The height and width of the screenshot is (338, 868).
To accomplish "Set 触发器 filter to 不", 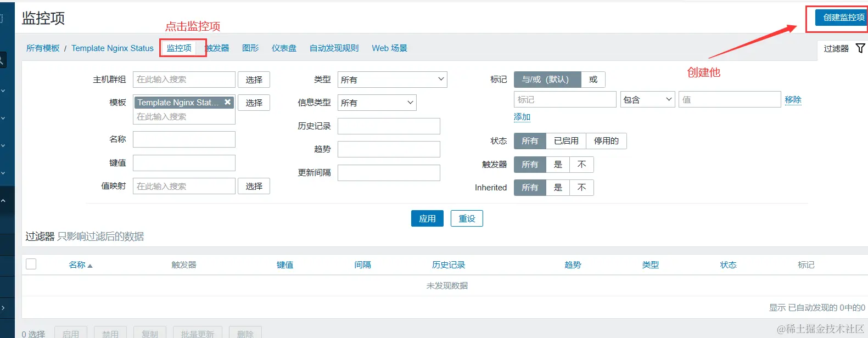I will coord(582,165).
